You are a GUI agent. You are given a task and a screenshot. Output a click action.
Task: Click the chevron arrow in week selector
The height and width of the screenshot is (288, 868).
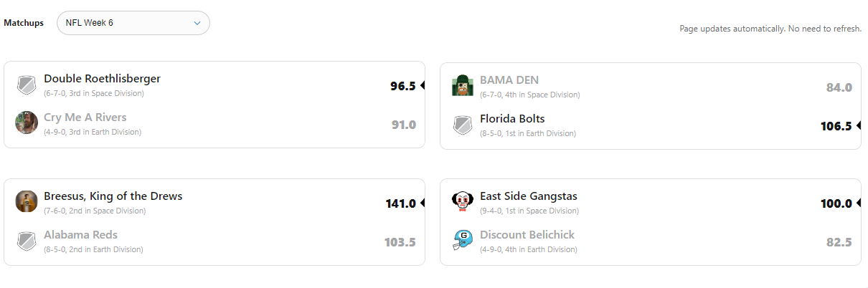(197, 23)
